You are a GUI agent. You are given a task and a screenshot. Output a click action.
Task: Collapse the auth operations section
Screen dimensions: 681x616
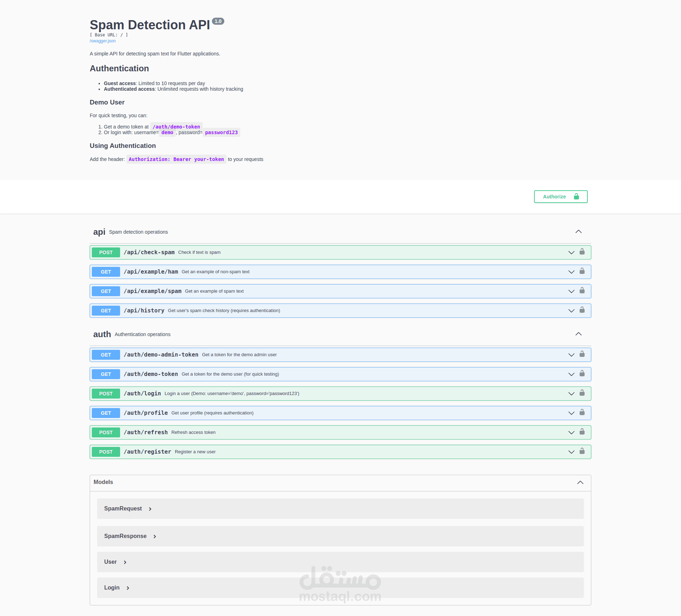point(578,334)
